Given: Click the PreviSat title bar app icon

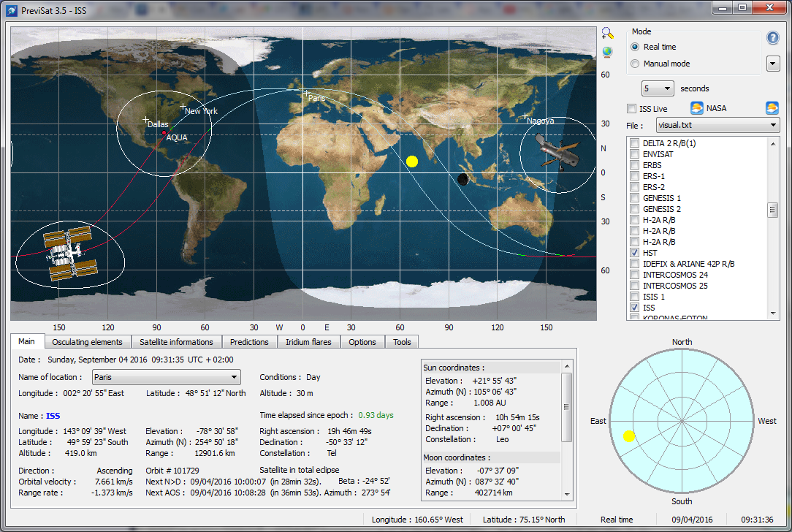Looking at the screenshot, I should (12, 11).
